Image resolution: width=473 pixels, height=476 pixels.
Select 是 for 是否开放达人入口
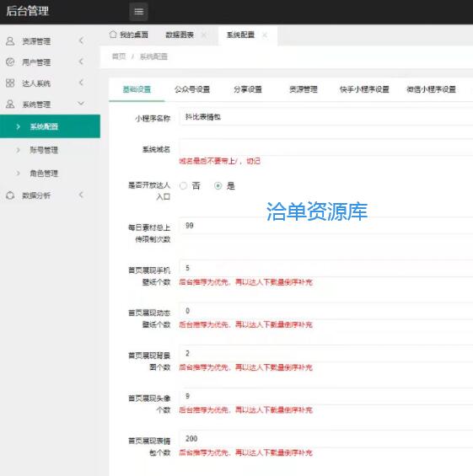(x=218, y=186)
